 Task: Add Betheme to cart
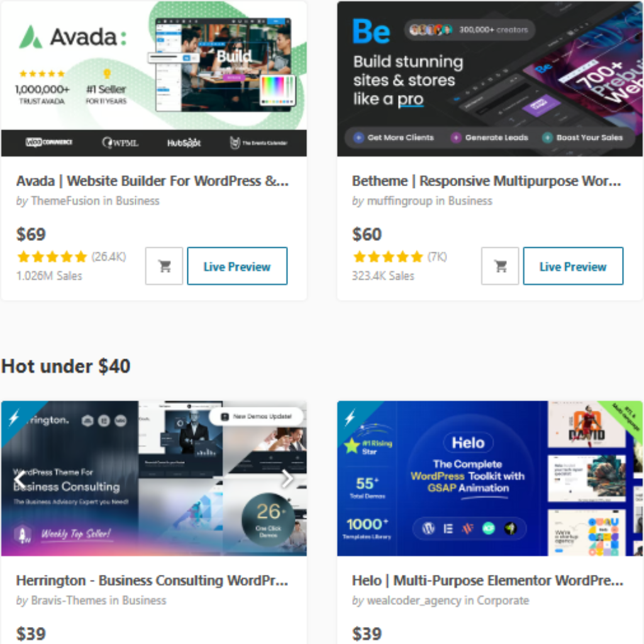[500, 266]
